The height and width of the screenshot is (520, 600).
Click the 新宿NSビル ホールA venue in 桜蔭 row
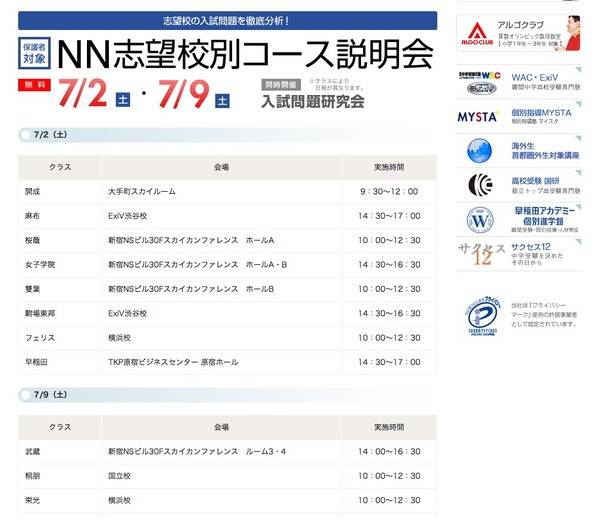click(x=222, y=240)
